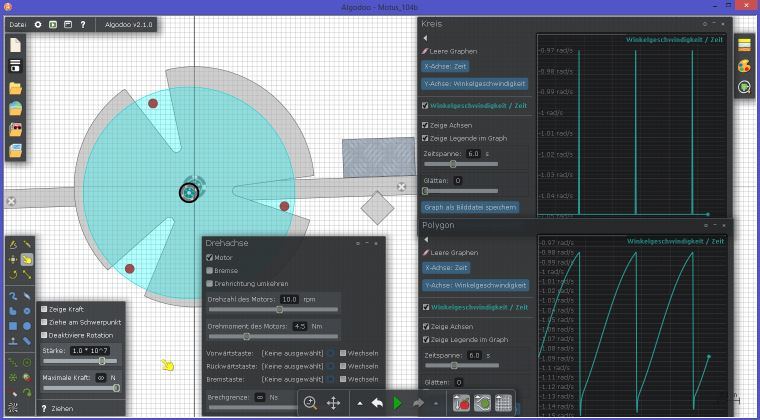Open the Datei menu
This screenshot has width=760, height=420.
tap(17, 24)
